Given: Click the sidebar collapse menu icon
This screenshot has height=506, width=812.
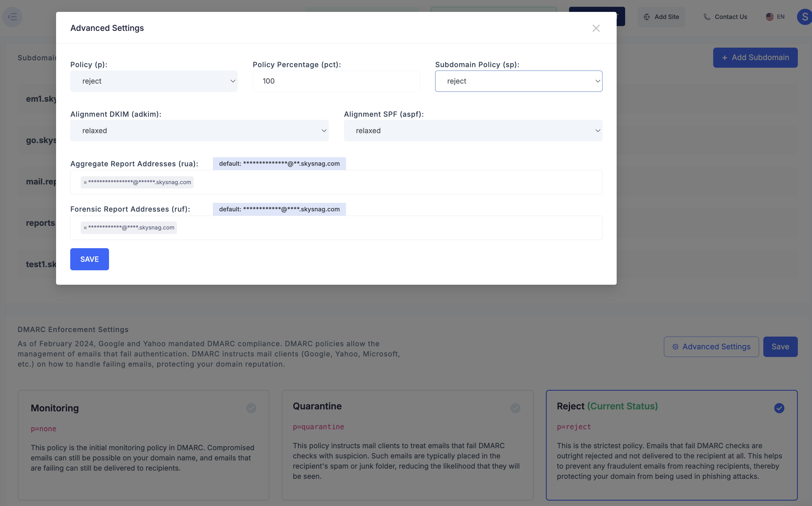Looking at the screenshot, I should (12, 16).
